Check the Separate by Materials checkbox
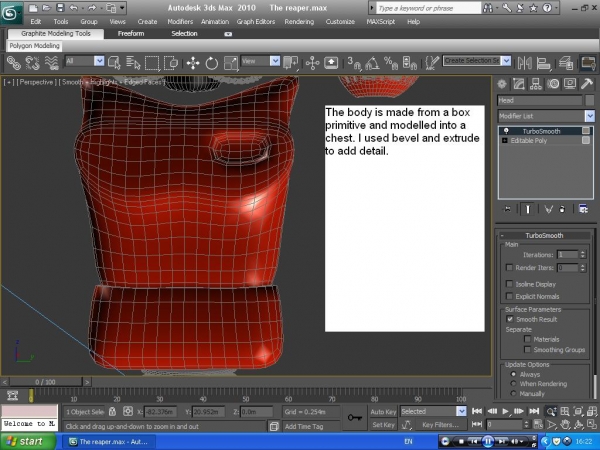This screenshot has width=600, height=450. click(x=527, y=339)
